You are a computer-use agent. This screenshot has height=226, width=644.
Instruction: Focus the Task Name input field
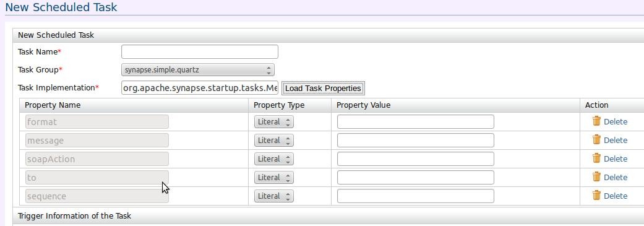200,52
